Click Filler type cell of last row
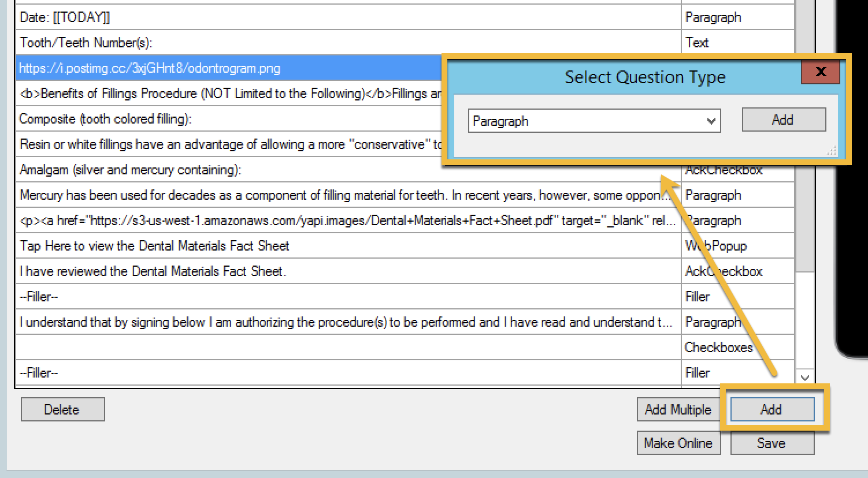This screenshot has width=868, height=478. point(737,373)
